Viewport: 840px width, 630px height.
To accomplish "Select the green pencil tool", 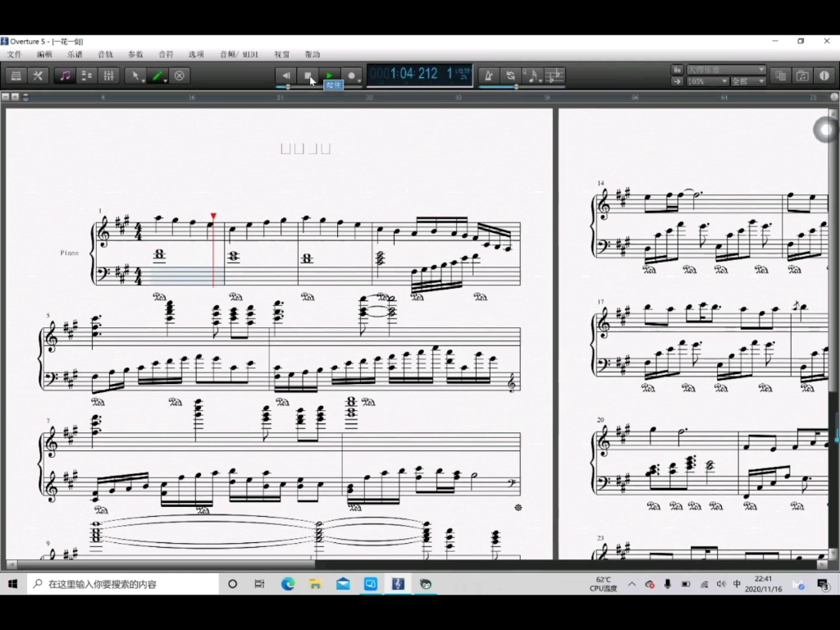I will click(157, 75).
